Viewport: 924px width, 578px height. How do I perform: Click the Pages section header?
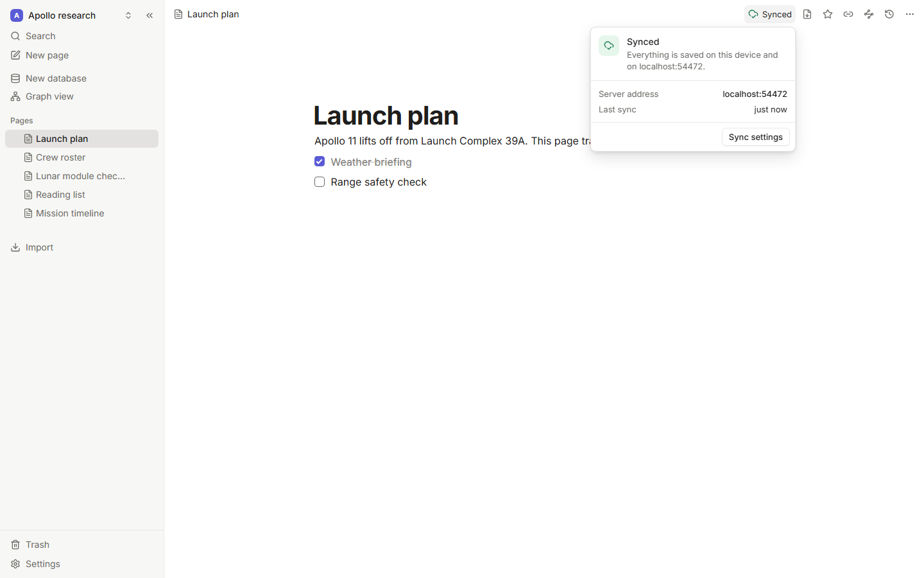[22, 121]
